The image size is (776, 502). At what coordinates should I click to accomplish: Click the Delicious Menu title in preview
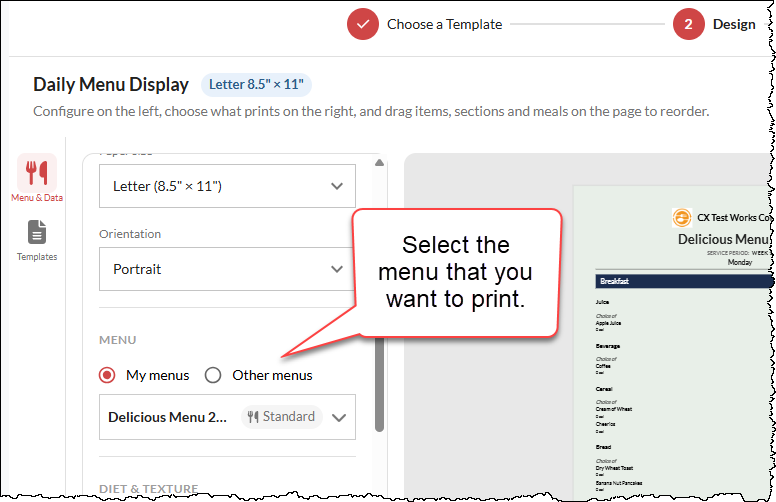(723, 240)
